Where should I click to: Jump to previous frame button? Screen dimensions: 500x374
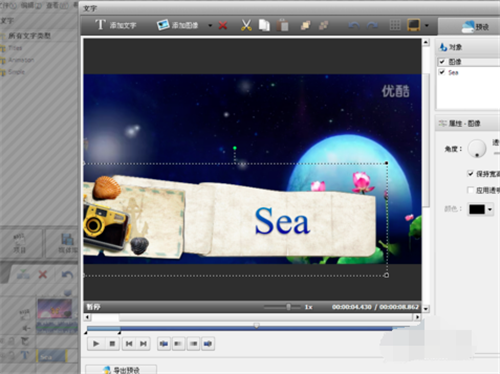click(x=129, y=343)
